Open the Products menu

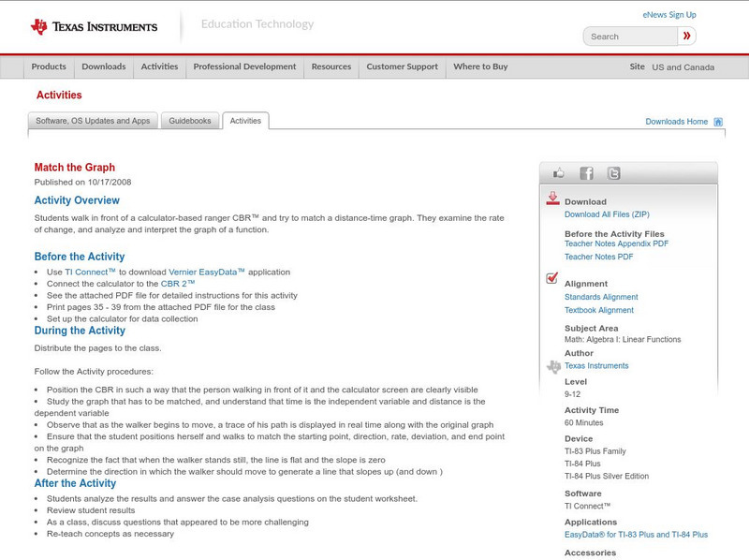click(49, 66)
